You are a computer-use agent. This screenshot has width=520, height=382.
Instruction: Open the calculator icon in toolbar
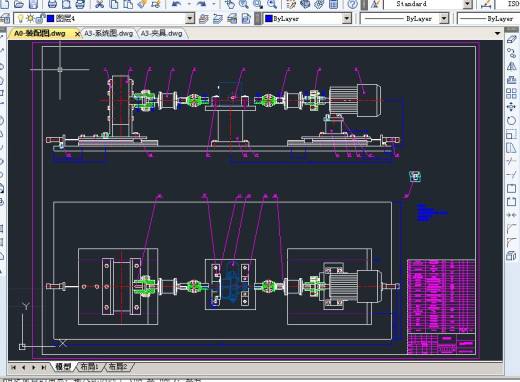[x=333, y=4]
